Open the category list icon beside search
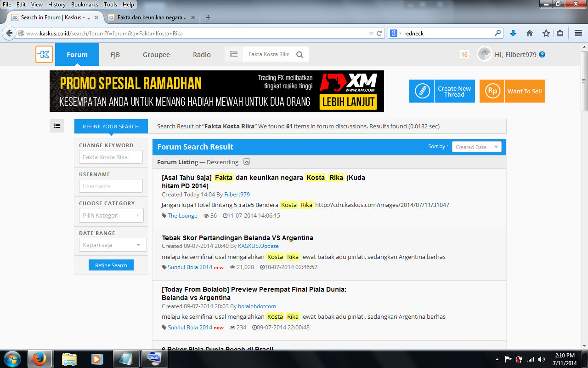Image resolution: width=588 pixels, height=368 pixels. pyautogui.click(x=234, y=54)
